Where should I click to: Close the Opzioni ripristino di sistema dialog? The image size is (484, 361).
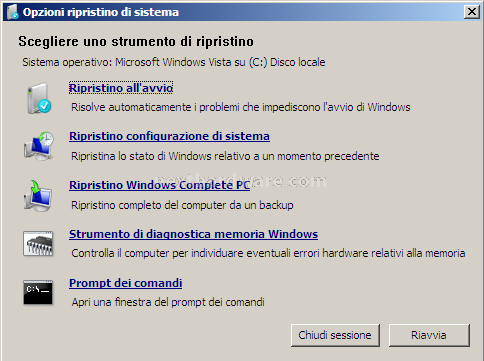pyautogui.click(x=472, y=12)
